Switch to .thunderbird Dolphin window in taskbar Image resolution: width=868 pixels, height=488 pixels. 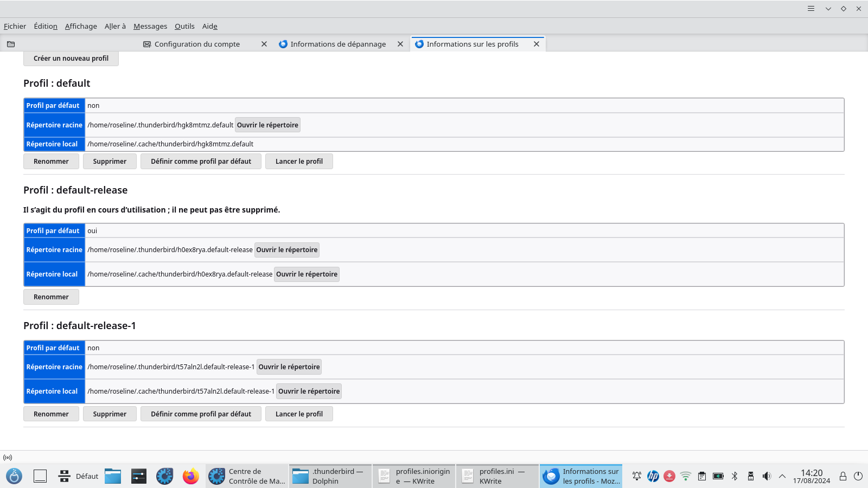point(330,476)
